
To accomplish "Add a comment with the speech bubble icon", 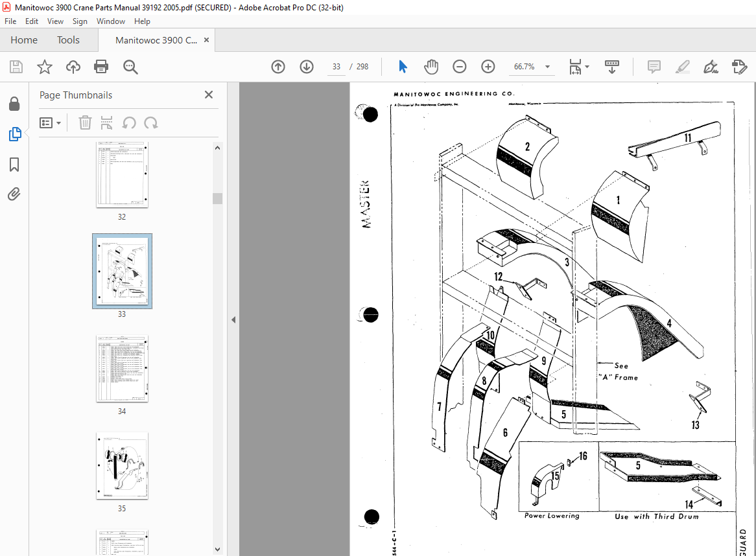I will click(654, 67).
